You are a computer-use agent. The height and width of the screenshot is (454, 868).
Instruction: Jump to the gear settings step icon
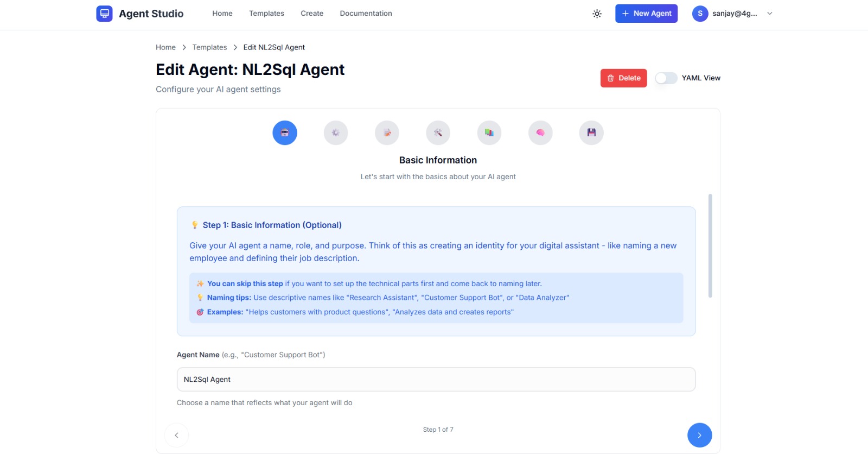tap(336, 133)
